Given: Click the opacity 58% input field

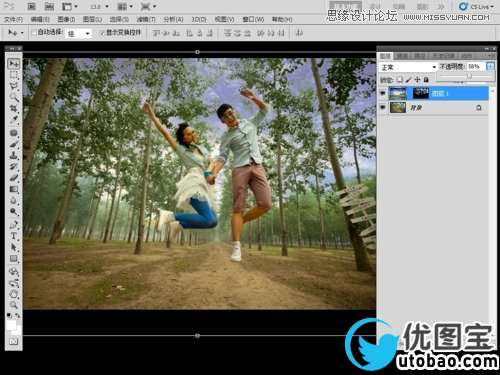Looking at the screenshot, I should tap(476, 66).
